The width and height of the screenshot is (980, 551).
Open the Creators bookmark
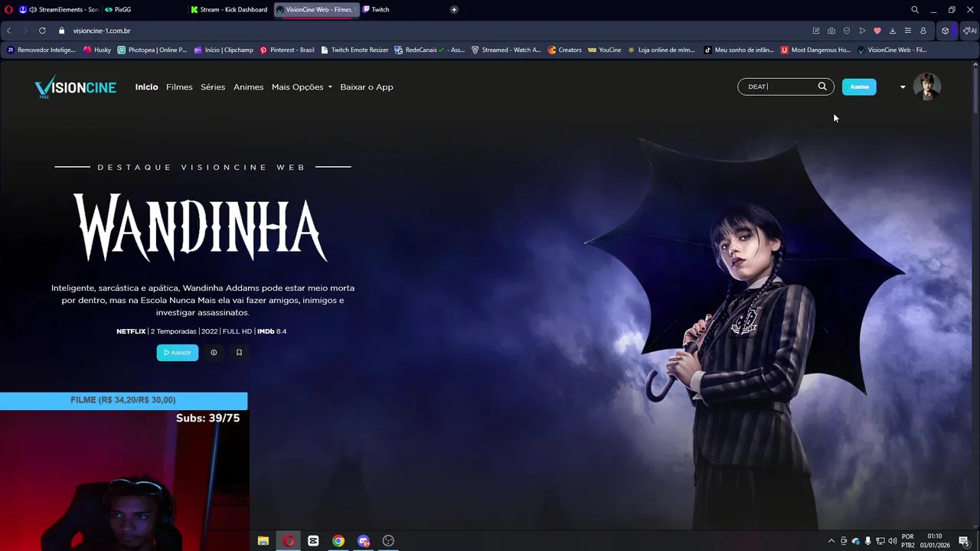tap(565, 50)
